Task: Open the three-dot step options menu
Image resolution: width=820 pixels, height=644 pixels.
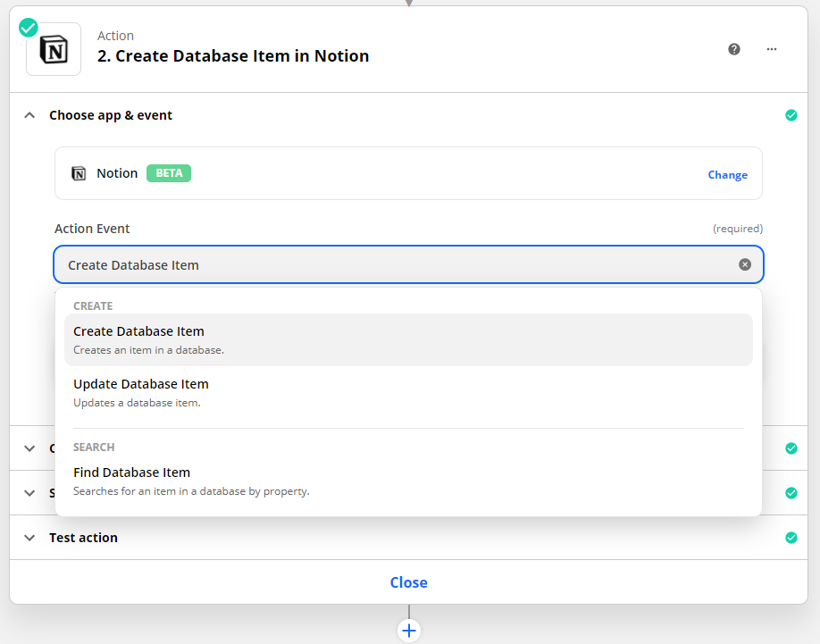Action: (772, 49)
